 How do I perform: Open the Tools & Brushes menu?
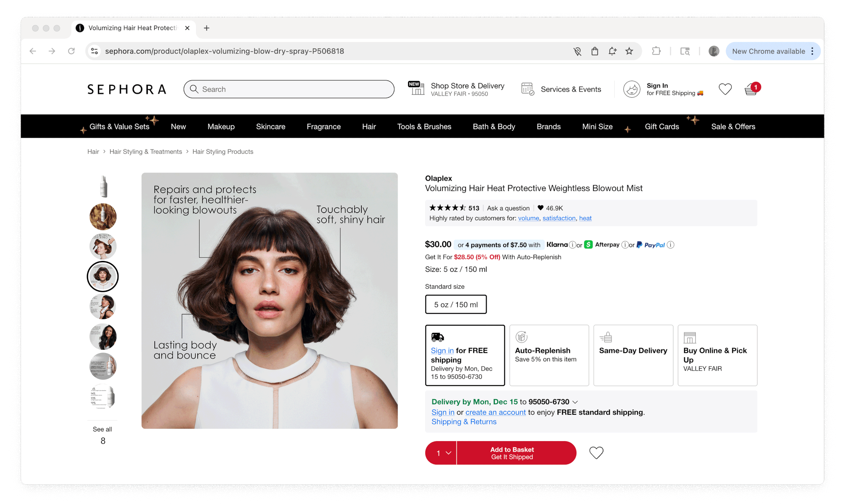424,127
